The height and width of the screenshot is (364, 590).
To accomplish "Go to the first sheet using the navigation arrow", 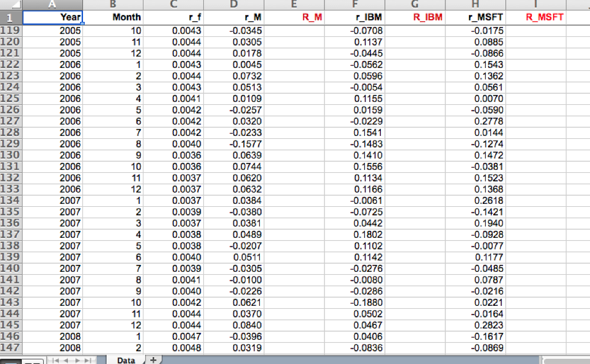I will pyautogui.click(x=55, y=360).
